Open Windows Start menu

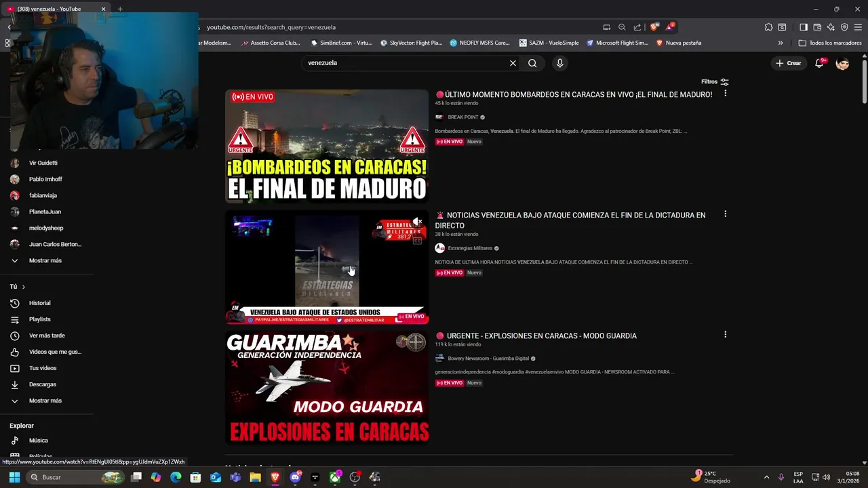click(14, 477)
